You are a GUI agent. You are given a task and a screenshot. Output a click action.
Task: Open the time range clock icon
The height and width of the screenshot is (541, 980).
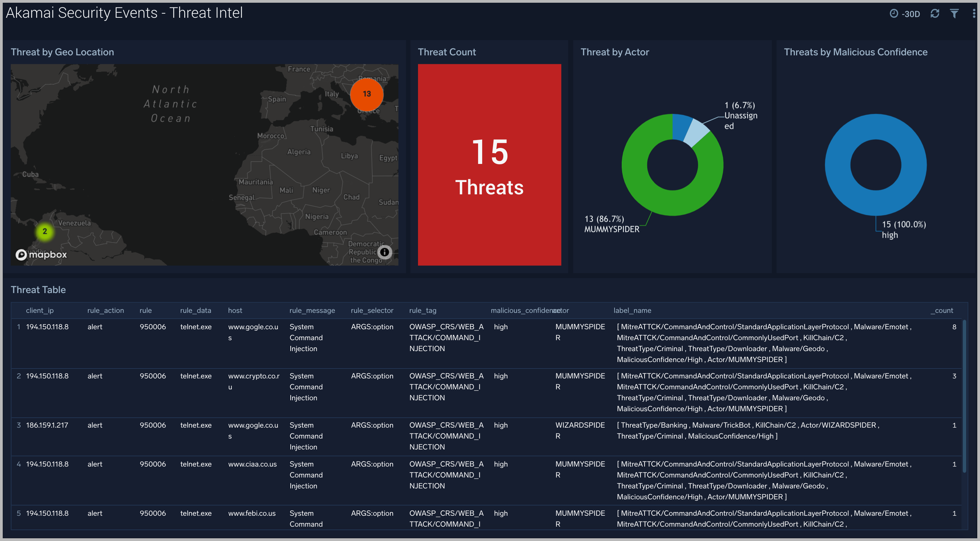coord(895,13)
